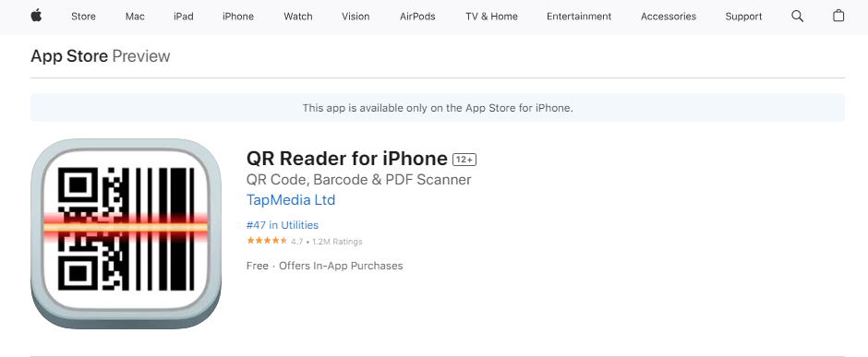
Task: Select Entertainment in the nav bar
Action: pos(579,17)
